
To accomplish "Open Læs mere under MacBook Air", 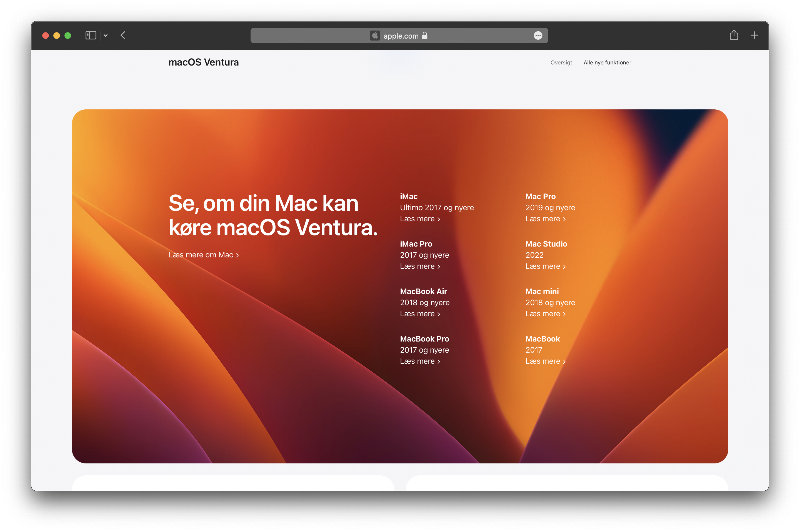I will (420, 314).
